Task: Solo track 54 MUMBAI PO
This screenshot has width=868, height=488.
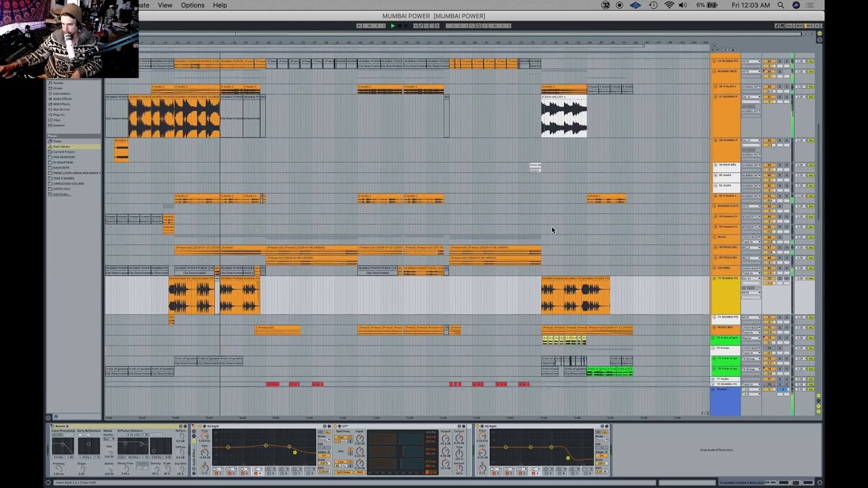Action: tap(779, 62)
